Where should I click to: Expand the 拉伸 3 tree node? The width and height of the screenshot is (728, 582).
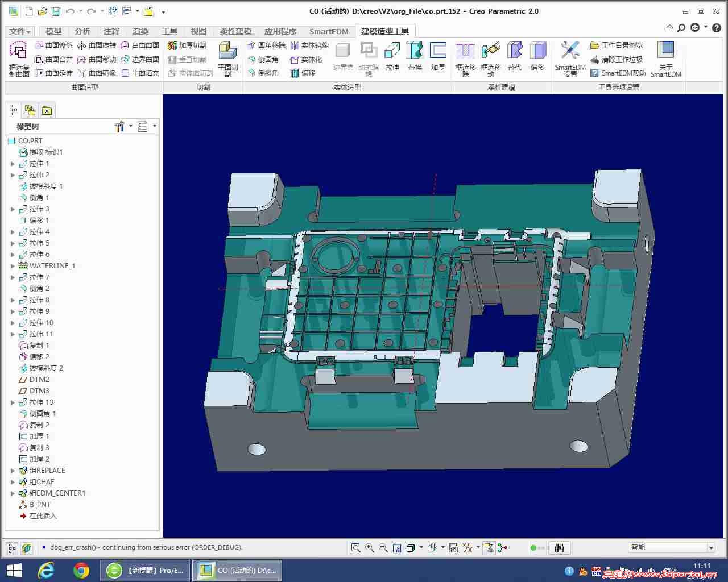click(13, 209)
